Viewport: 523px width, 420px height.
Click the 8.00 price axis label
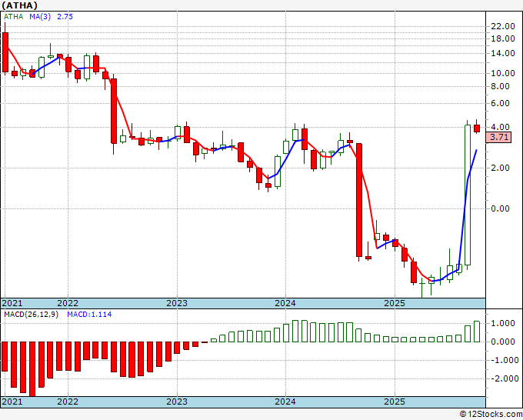[x=501, y=86]
